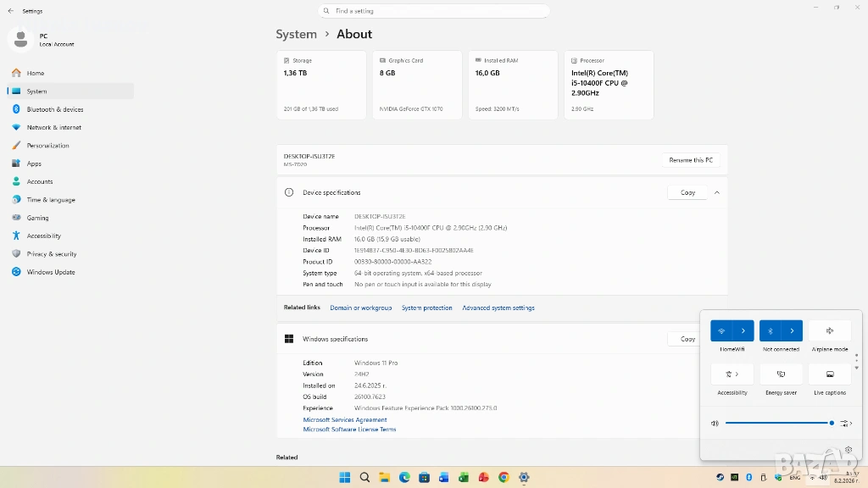Viewport: 868px width, 488px height.
Task: Click the Find a setting search box
Action: pos(434,11)
